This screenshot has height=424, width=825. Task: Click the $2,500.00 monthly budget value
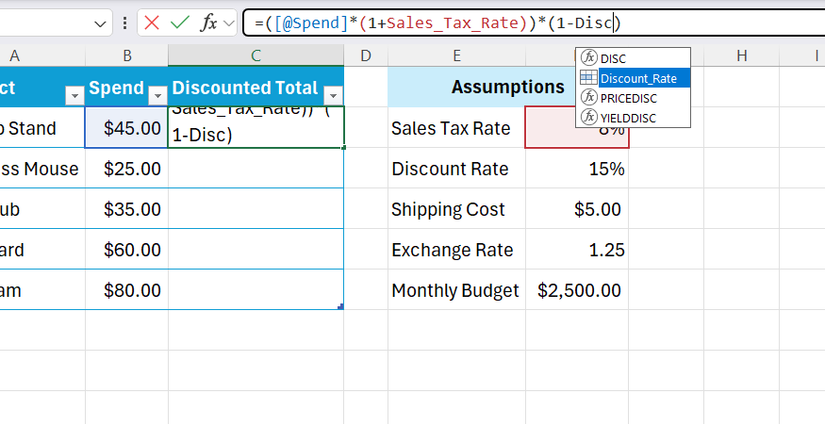[577, 290]
